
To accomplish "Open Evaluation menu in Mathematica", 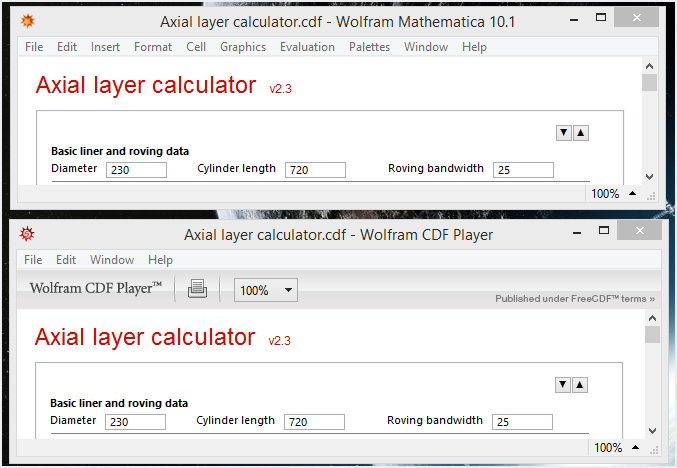I will click(307, 47).
